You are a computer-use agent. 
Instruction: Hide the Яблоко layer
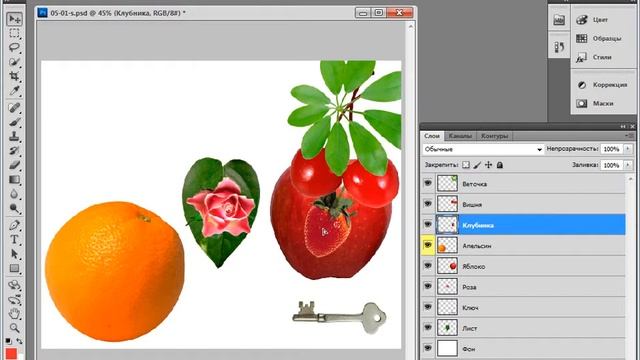(x=428, y=266)
